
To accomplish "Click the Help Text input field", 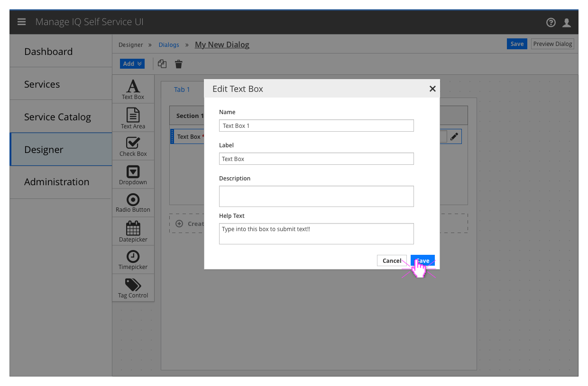I will pyautogui.click(x=316, y=233).
